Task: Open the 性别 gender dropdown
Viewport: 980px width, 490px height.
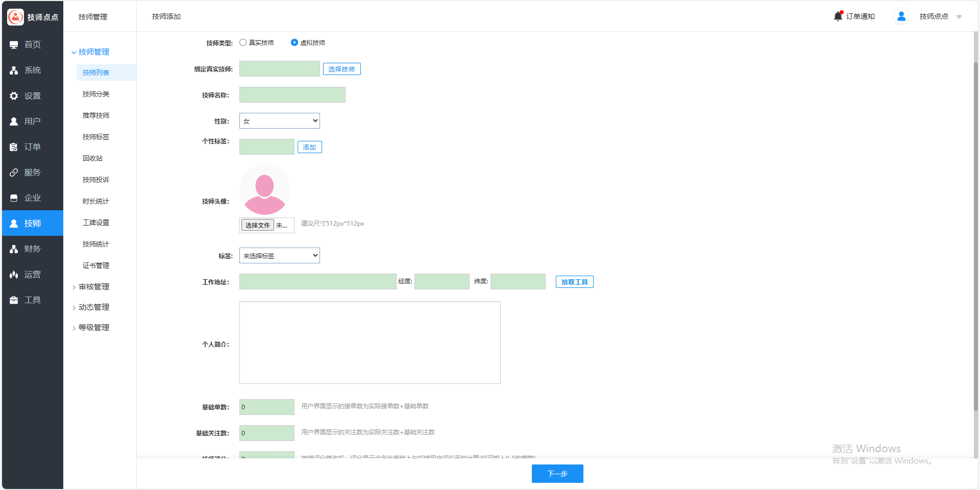Action: pyautogui.click(x=279, y=121)
